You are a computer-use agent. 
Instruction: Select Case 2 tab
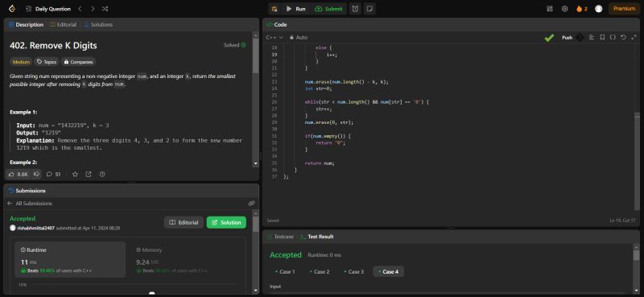click(x=319, y=271)
